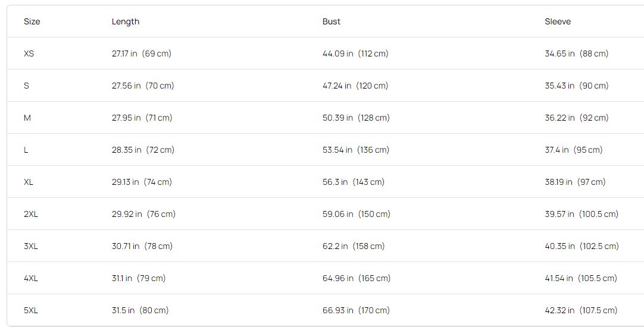Select the 4XL size row label
Image resolution: width=644 pixels, height=334 pixels.
[x=31, y=278]
